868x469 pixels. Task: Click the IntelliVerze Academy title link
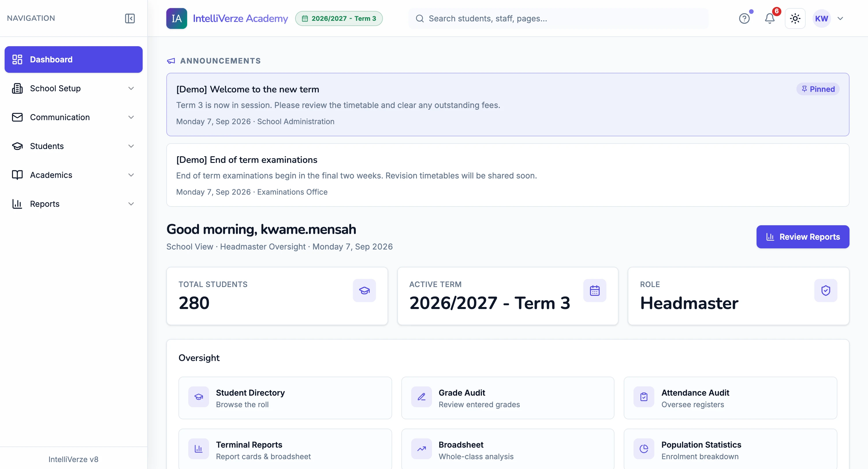240,18
